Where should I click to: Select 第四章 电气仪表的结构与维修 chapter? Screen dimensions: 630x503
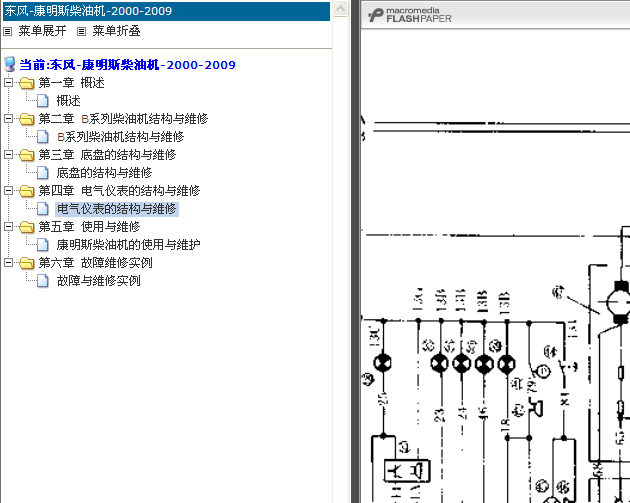click(119, 190)
